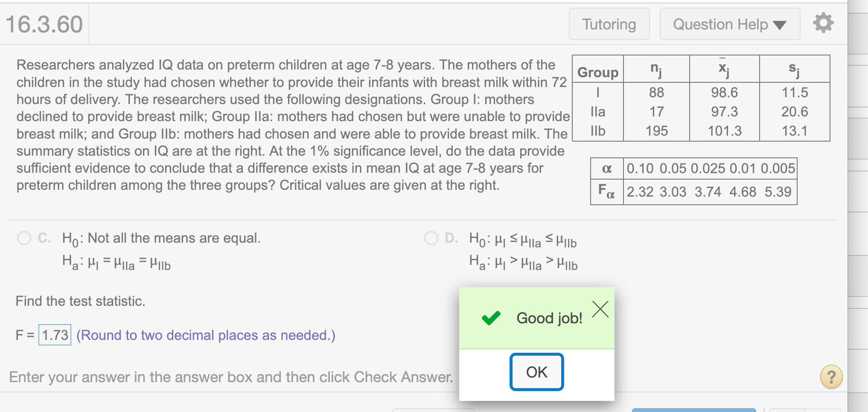The width and height of the screenshot is (868, 412).
Task: Click the F test statistic input box
Action: pyautogui.click(x=55, y=335)
